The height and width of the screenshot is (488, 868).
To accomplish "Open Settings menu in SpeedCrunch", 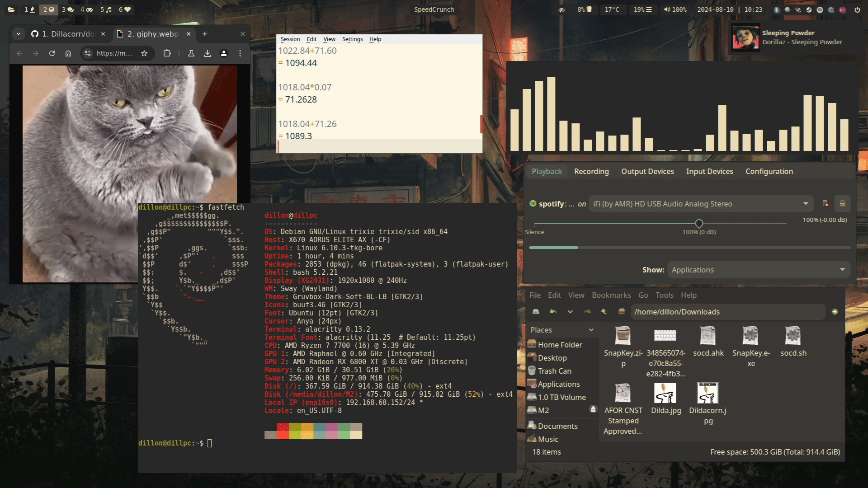I will tap(352, 39).
